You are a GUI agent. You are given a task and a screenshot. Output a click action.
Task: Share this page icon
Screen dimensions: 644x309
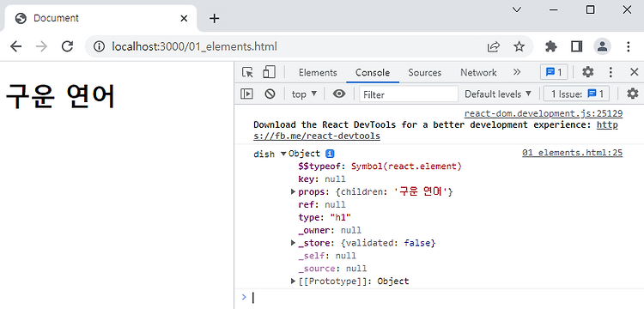coord(493,47)
